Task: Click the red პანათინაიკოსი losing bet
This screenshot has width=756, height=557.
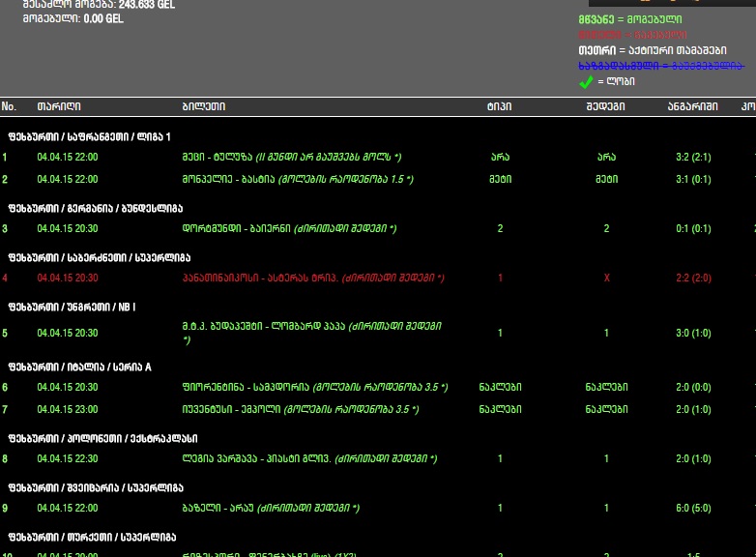Action: click(x=313, y=278)
